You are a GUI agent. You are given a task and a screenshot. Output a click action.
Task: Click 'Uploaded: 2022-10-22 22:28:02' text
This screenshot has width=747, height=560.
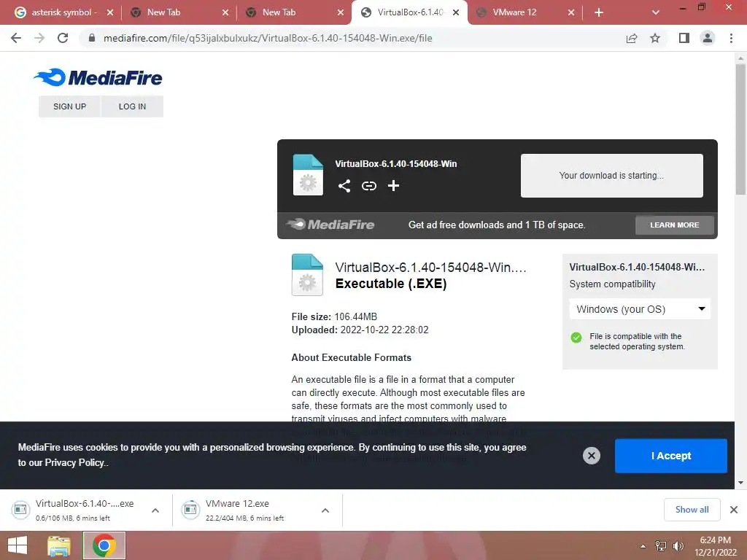tap(360, 330)
